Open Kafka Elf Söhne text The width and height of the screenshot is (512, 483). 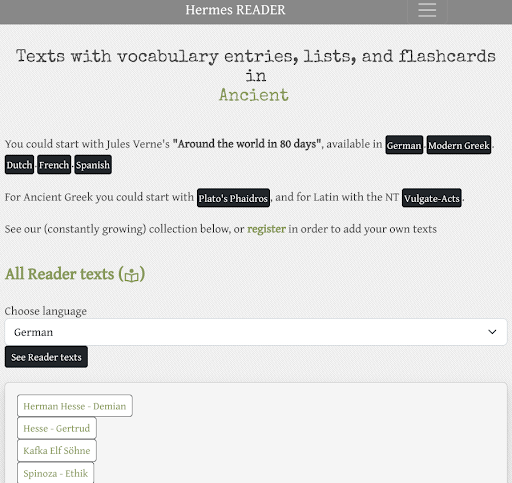tap(57, 450)
